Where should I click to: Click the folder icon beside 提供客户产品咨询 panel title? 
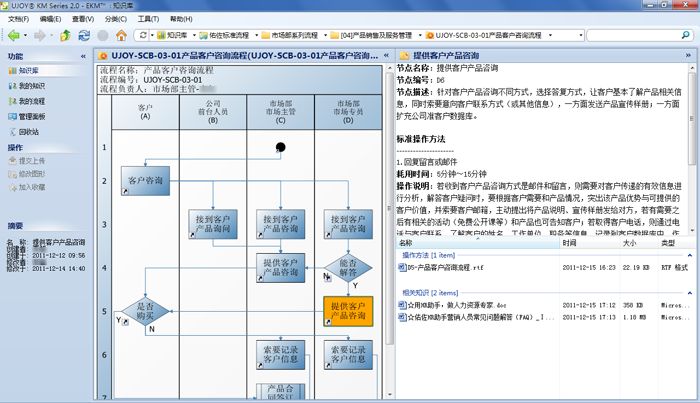coord(404,56)
